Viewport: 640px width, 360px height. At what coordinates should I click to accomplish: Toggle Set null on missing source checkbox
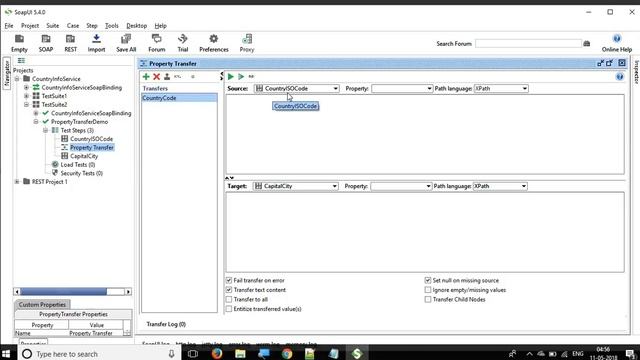(x=428, y=280)
